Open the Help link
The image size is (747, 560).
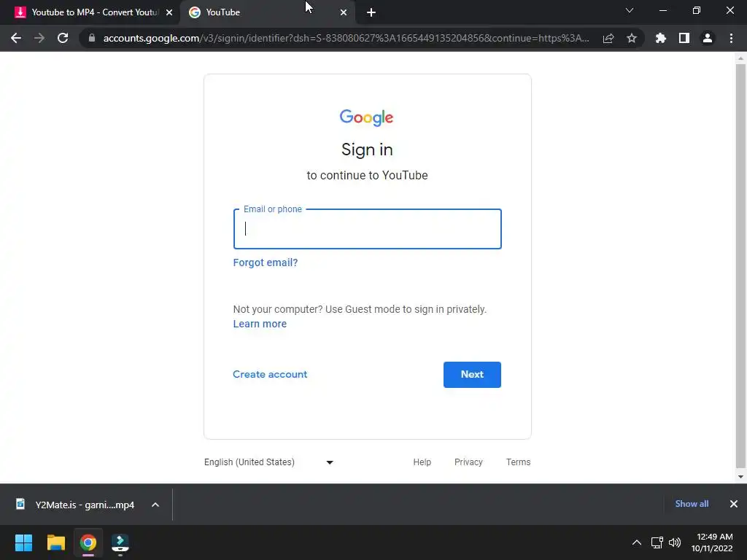pos(422,462)
